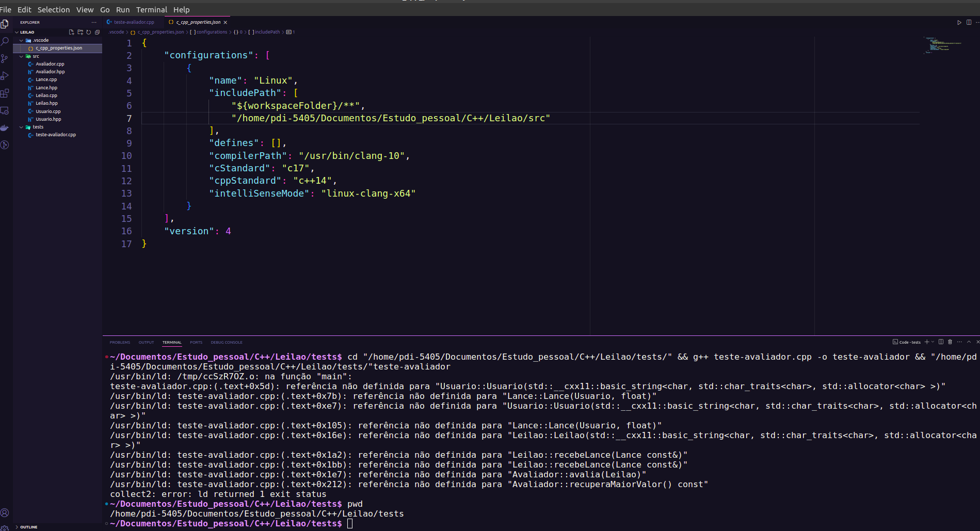Switch to the PORTS panel tab
Screen dimensions: 980x531
tap(196, 342)
